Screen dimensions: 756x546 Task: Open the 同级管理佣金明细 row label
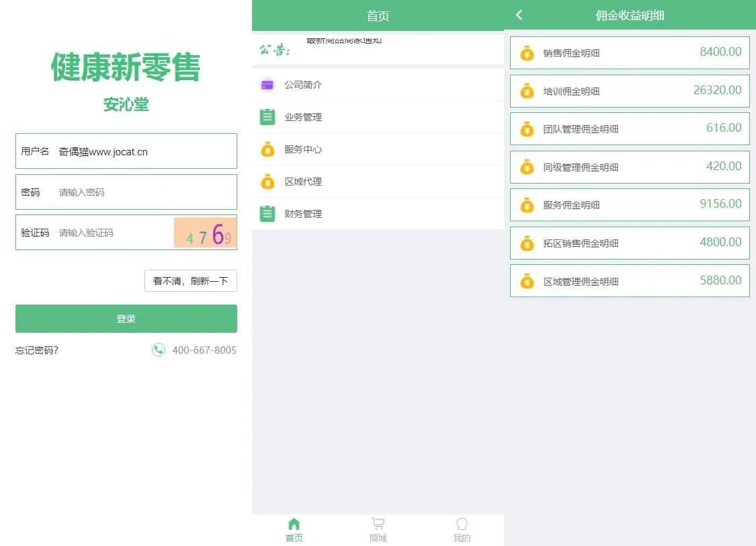581,167
